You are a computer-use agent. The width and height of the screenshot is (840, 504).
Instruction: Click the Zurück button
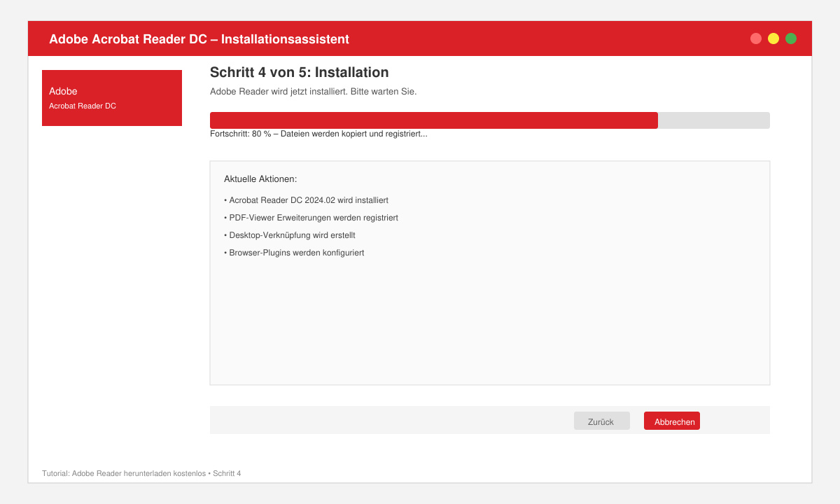coord(602,421)
